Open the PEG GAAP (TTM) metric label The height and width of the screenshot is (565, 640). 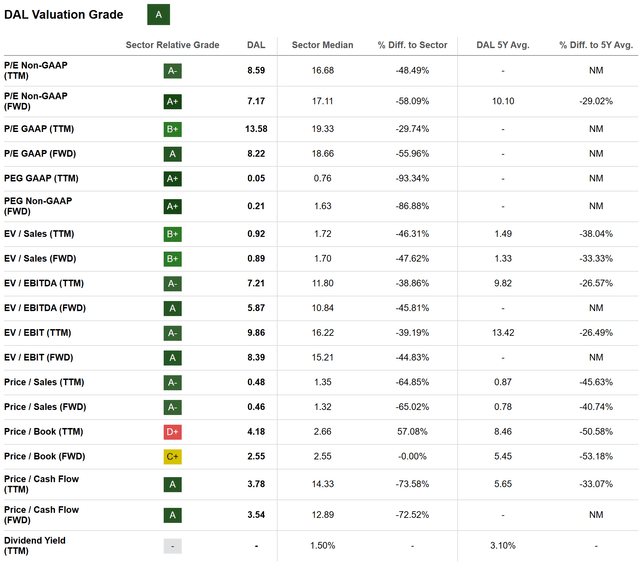click(41, 178)
